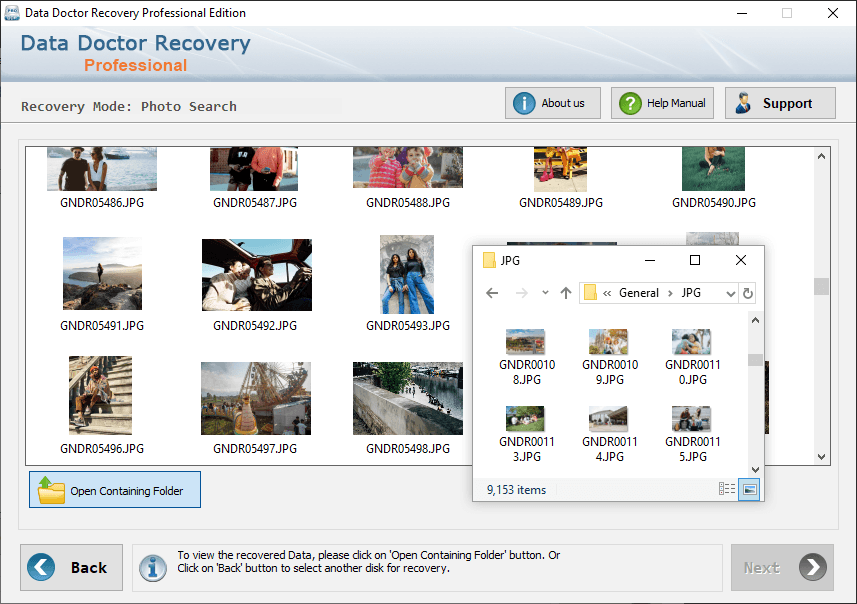Open recent locations dropdown in explorer
Viewport: 857px width, 604px height.
[545, 292]
